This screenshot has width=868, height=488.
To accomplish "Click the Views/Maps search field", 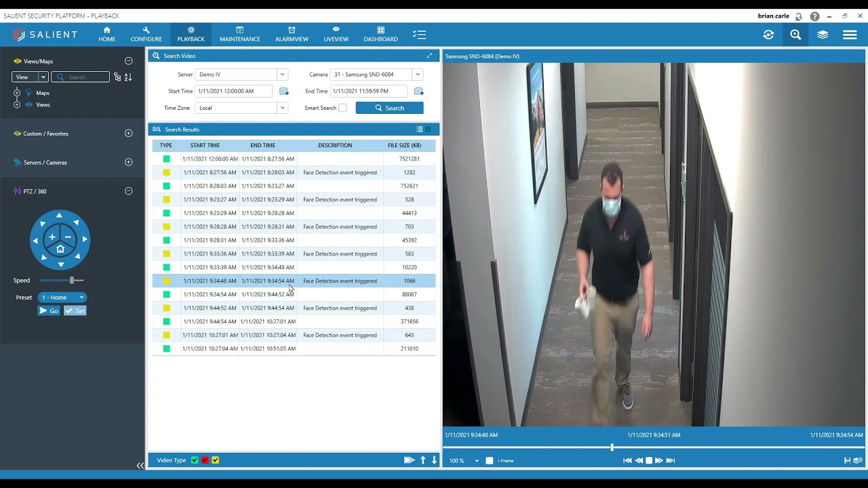I will coord(80,77).
